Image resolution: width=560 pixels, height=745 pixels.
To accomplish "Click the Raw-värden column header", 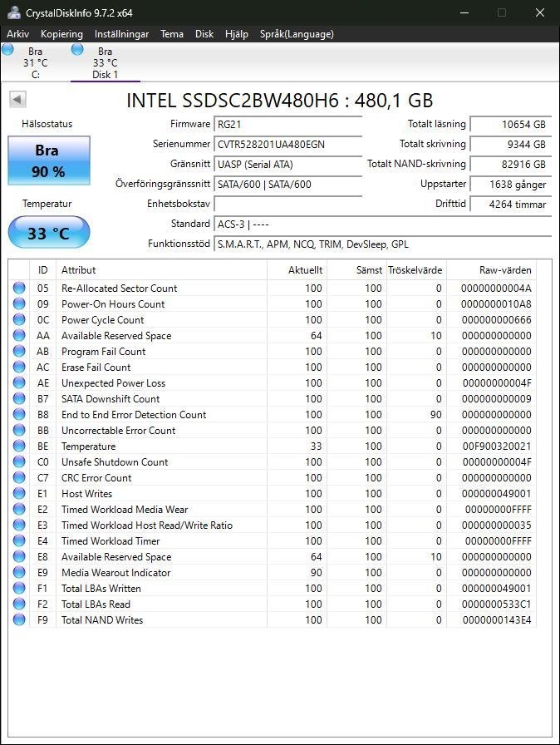I will 504,270.
